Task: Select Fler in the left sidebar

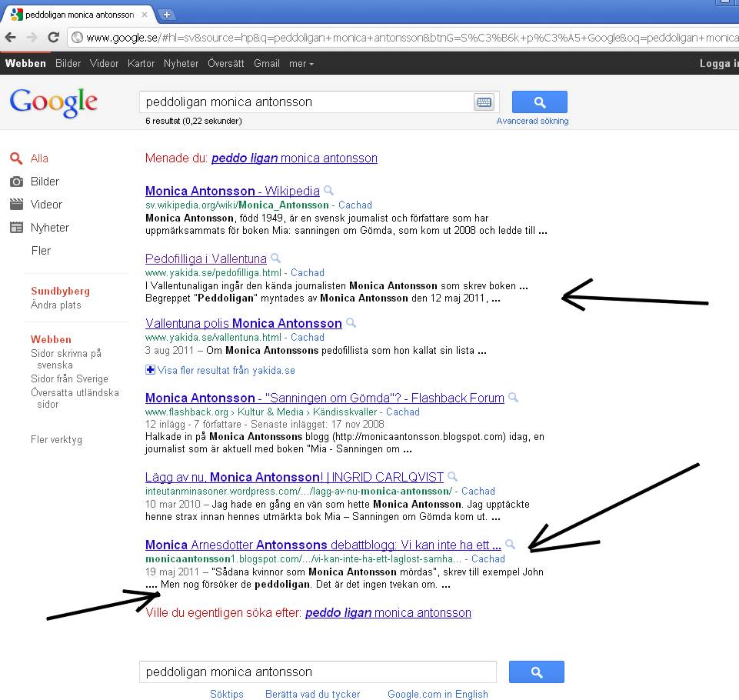Action: [x=41, y=250]
